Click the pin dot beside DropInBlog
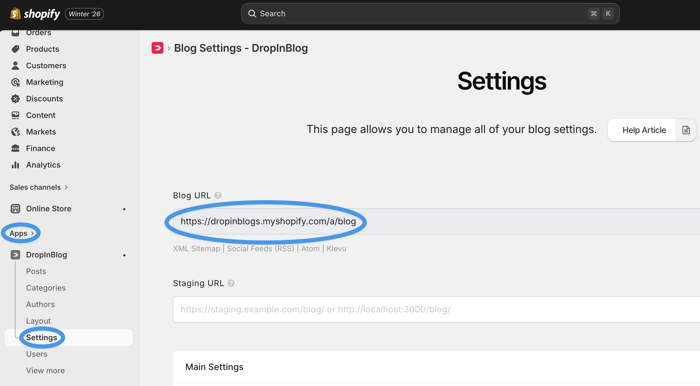 [125, 255]
